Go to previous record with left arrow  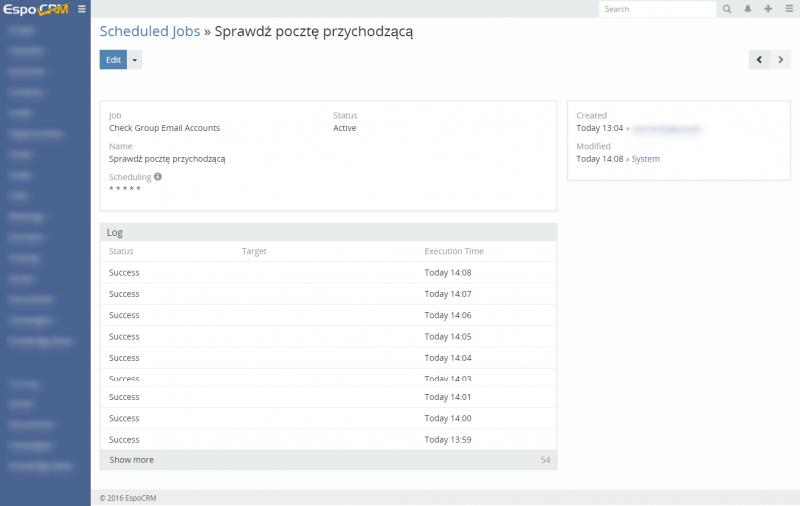[x=760, y=60]
